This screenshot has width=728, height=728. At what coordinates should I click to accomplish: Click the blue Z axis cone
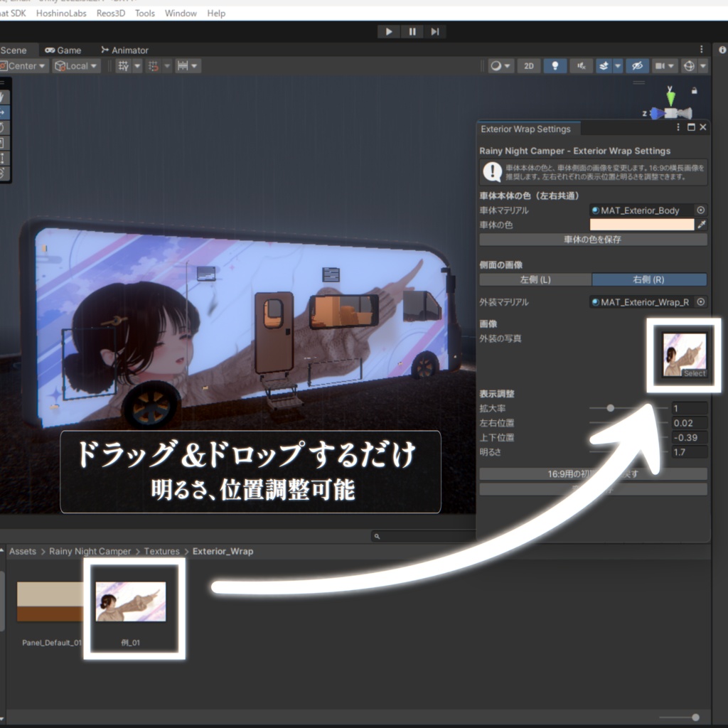657,113
